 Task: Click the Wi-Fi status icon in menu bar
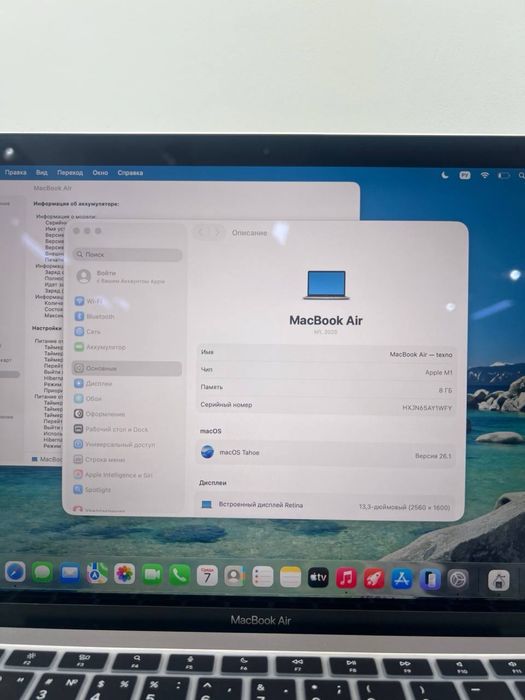click(484, 175)
